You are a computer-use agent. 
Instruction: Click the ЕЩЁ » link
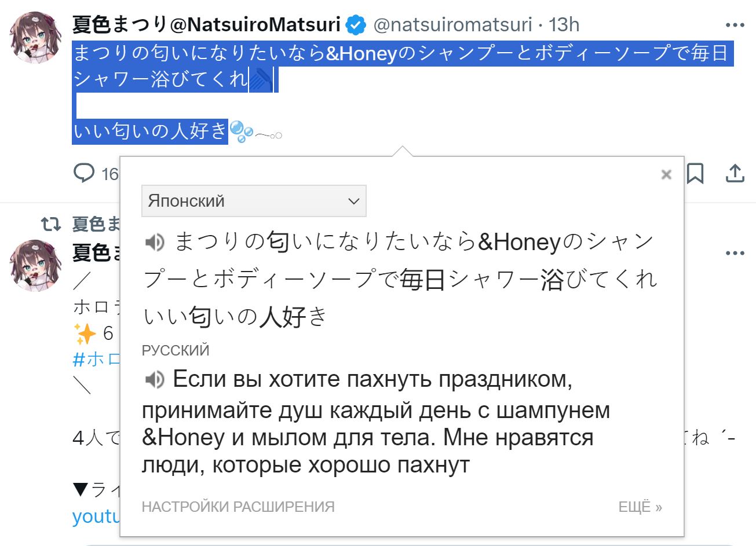tap(640, 507)
